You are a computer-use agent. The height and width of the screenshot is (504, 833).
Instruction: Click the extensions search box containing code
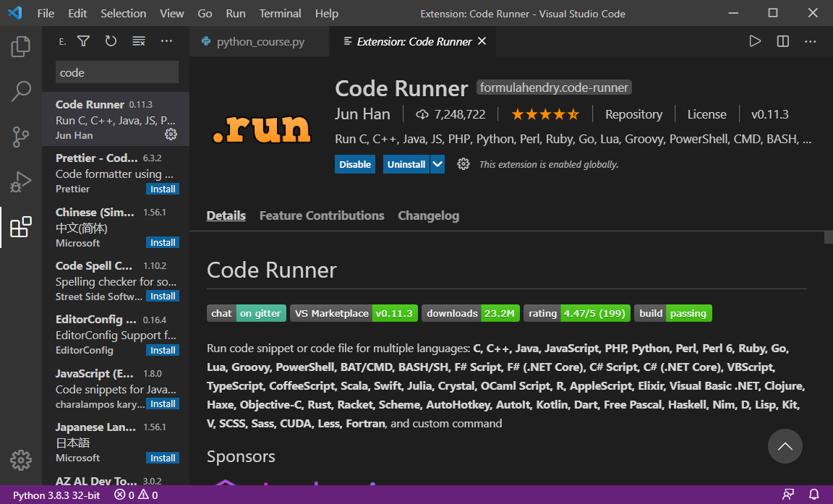pyautogui.click(x=117, y=72)
